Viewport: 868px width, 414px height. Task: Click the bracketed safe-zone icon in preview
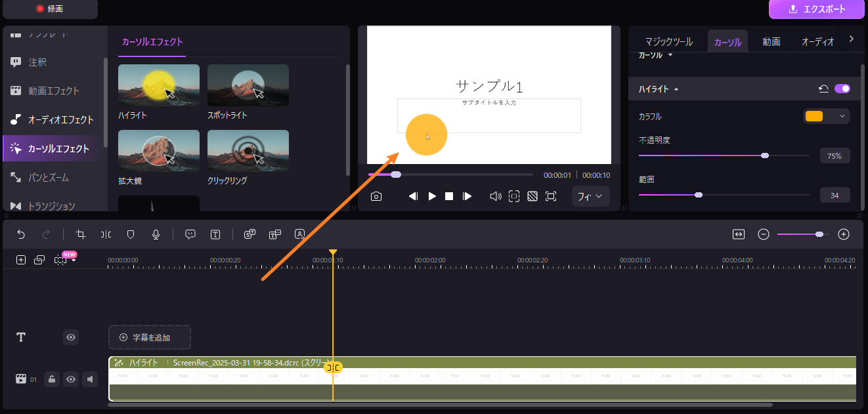[x=514, y=196]
